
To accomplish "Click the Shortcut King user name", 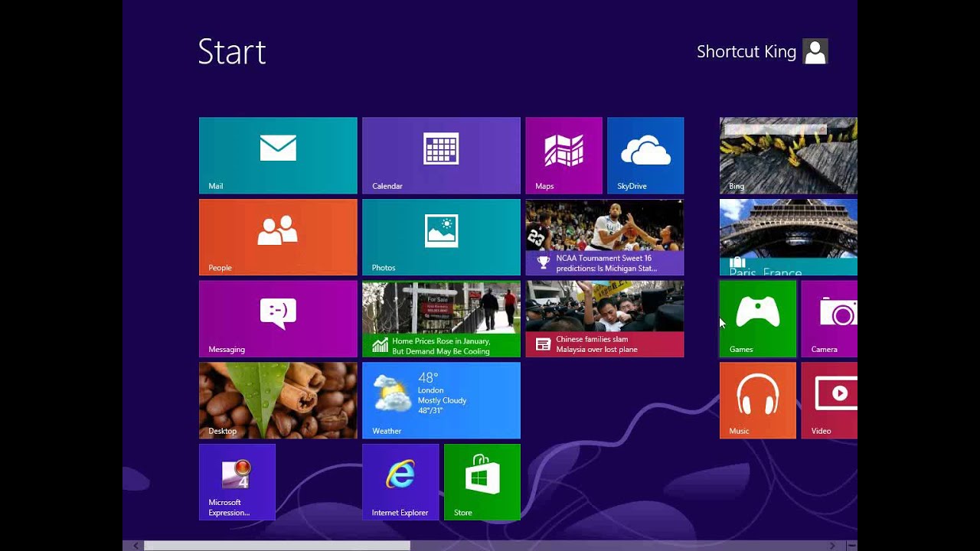I will coord(746,52).
